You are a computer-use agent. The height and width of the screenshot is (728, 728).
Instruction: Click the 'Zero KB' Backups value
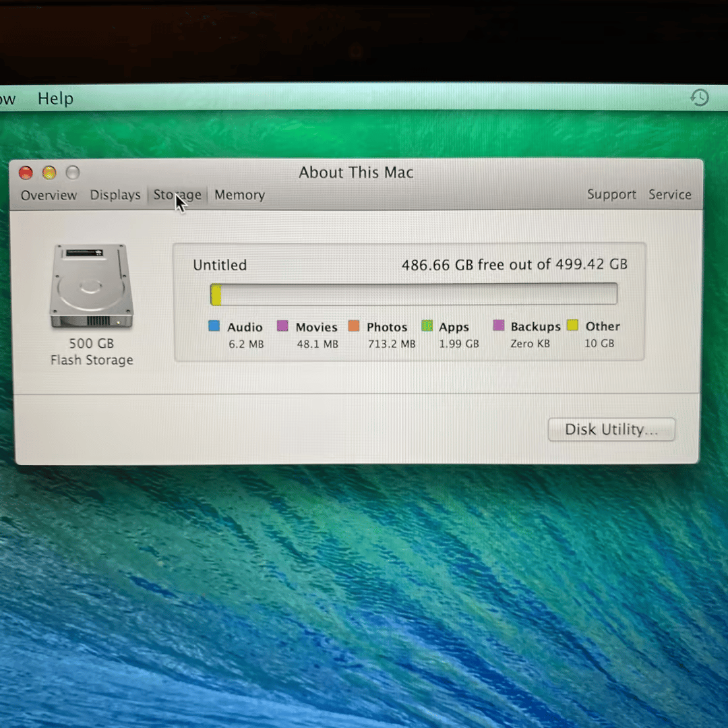(x=530, y=344)
